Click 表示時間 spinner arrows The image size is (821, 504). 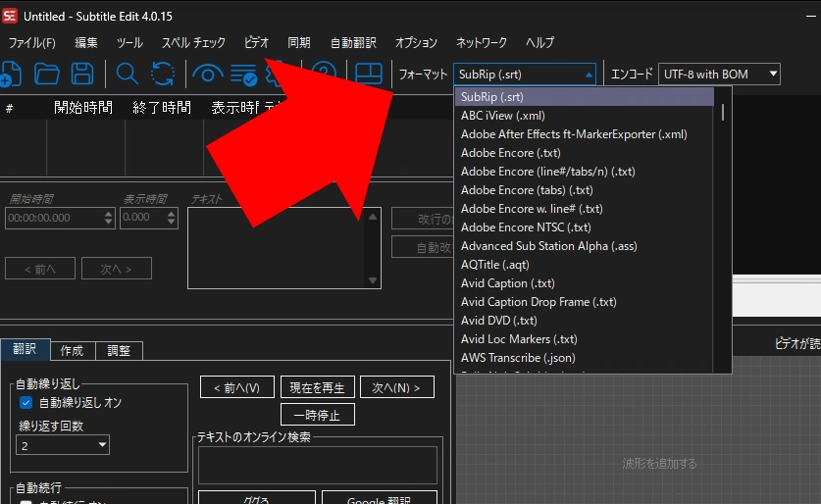pyautogui.click(x=172, y=218)
